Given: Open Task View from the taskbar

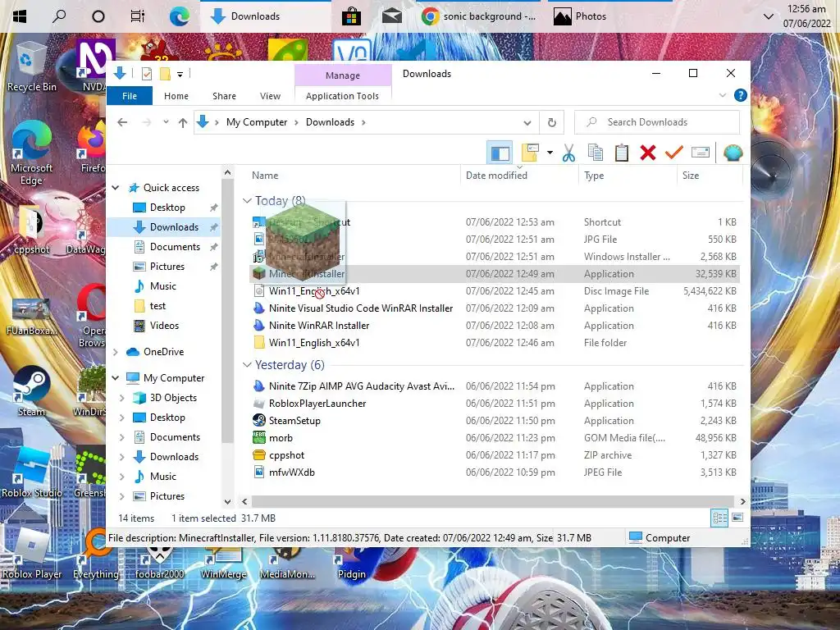Looking at the screenshot, I should pyautogui.click(x=138, y=16).
